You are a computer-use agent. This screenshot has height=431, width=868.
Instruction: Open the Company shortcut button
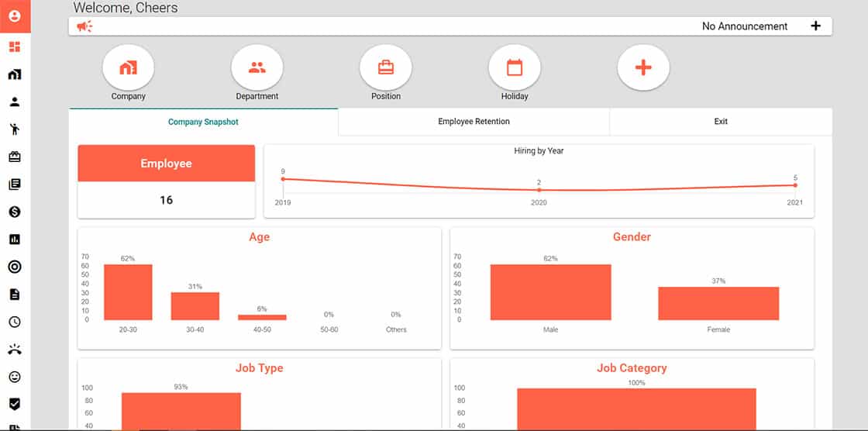coord(129,68)
